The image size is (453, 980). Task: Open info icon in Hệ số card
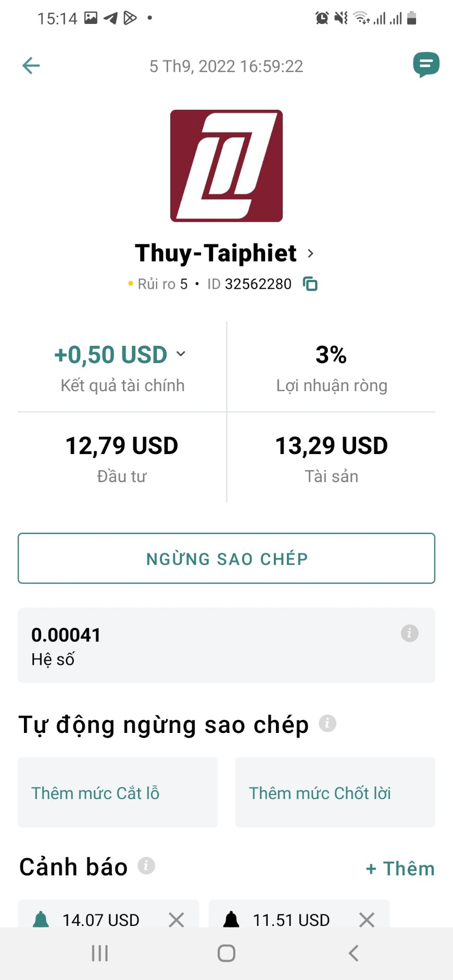tap(409, 633)
